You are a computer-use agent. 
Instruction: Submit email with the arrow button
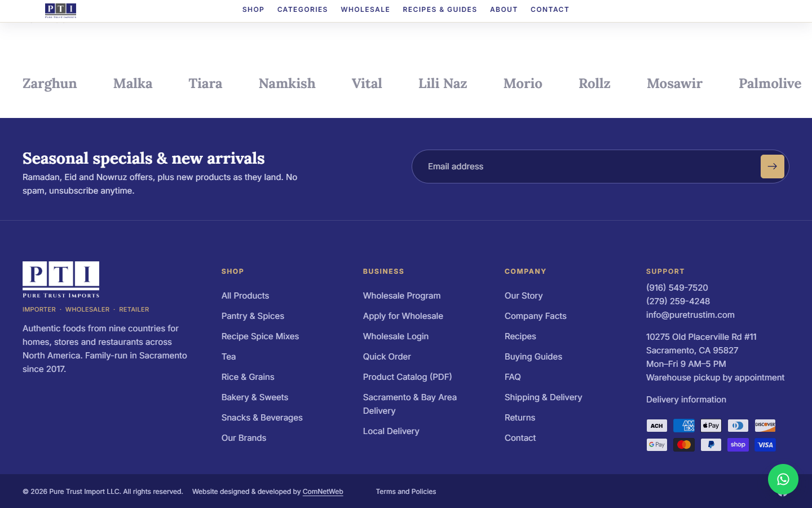tap(772, 167)
